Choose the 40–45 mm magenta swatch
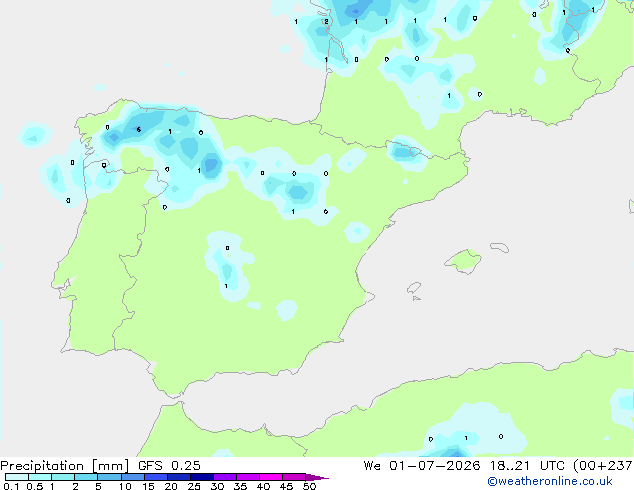 [x=271, y=477]
